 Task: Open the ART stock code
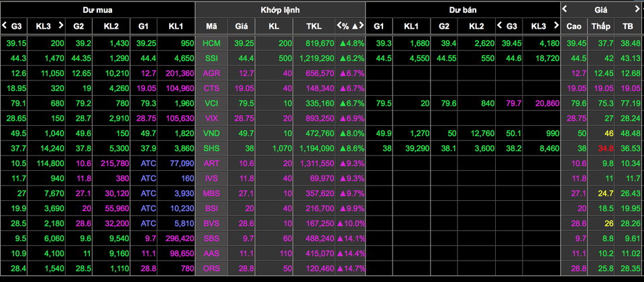tap(211, 163)
